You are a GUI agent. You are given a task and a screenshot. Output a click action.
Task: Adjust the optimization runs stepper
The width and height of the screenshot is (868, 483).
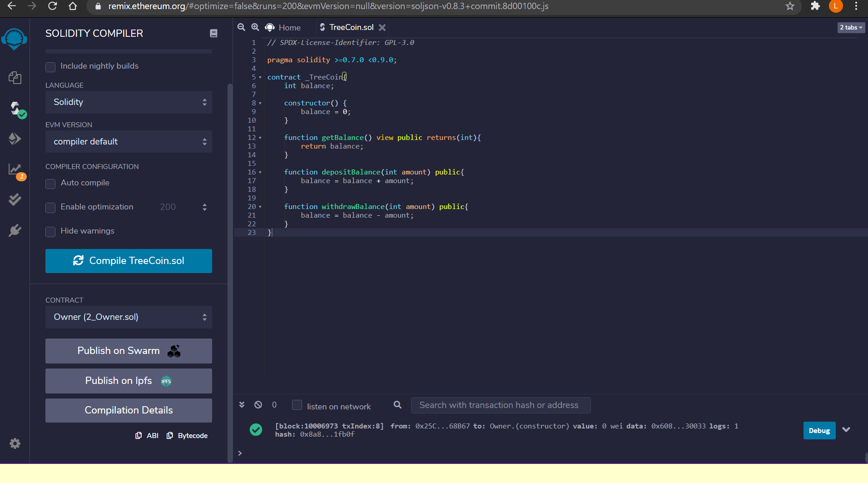(x=204, y=207)
